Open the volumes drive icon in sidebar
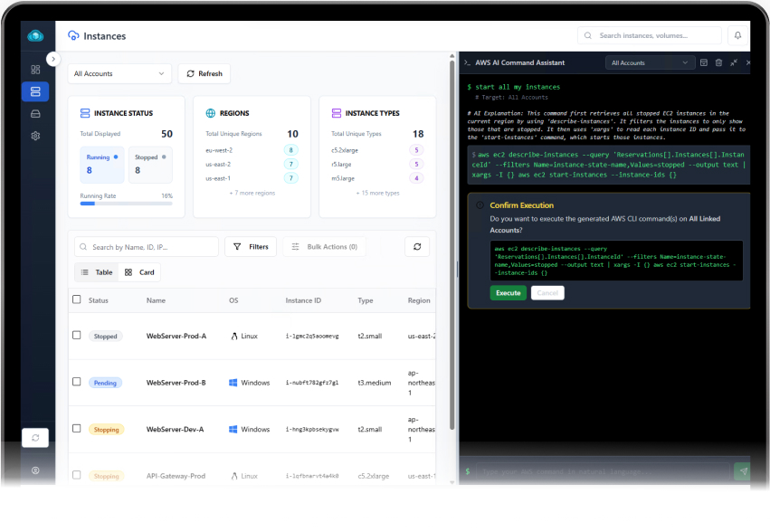Screen dimensions: 770x532 point(35,113)
